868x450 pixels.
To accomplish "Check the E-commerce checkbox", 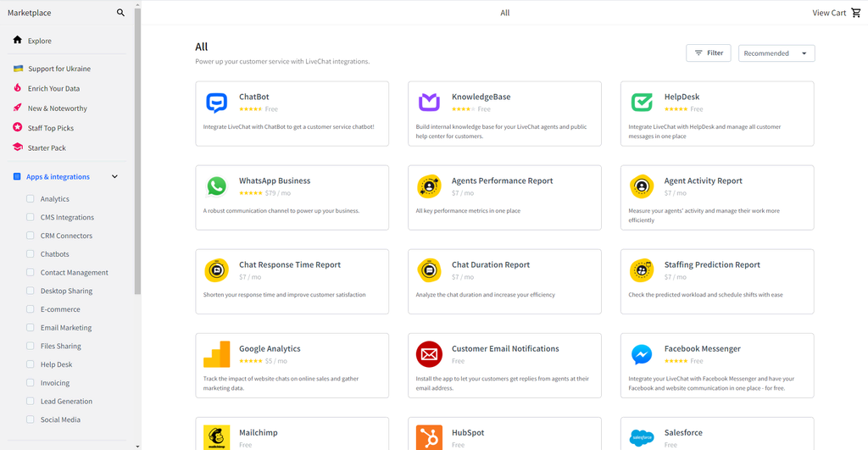I will pyautogui.click(x=31, y=308).
